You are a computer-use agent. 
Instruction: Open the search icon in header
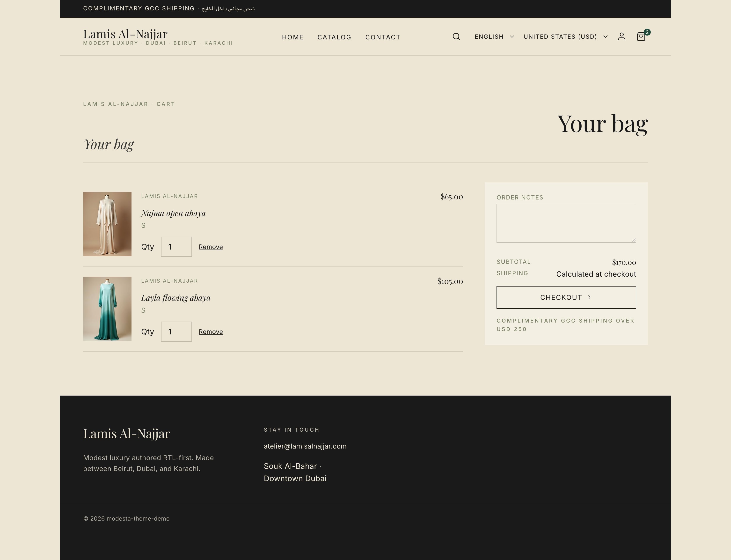pos(456,37)
